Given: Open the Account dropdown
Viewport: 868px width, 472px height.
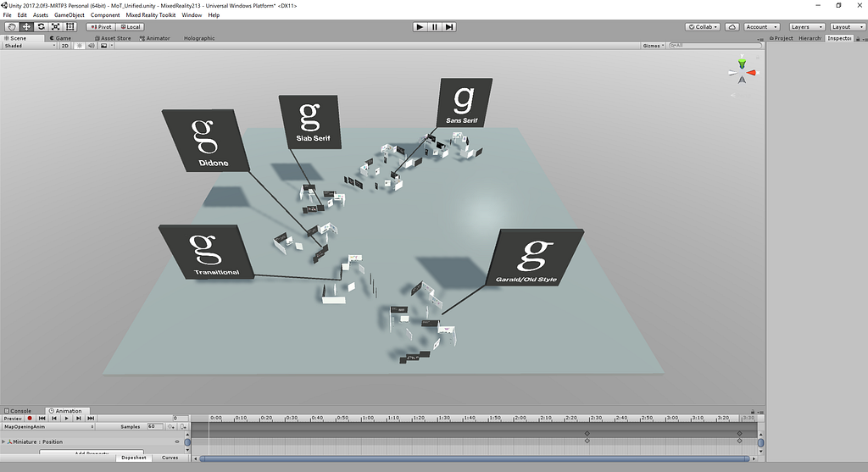Looking at the screenshot, I should 762,26.
